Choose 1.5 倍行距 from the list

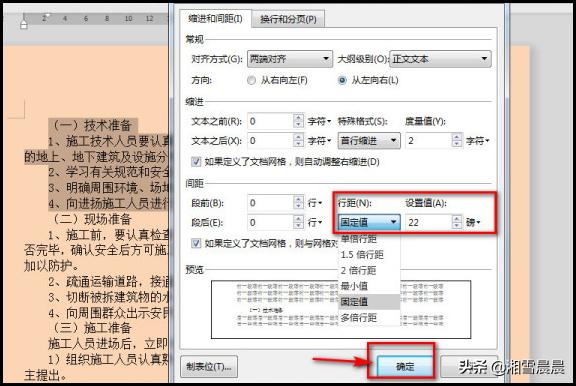[x=362, y=255]
